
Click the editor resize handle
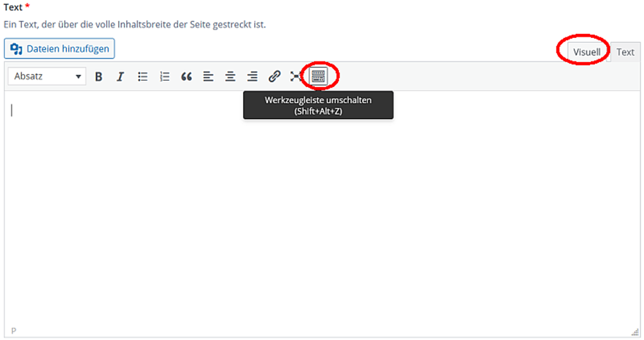coord(635,332)
